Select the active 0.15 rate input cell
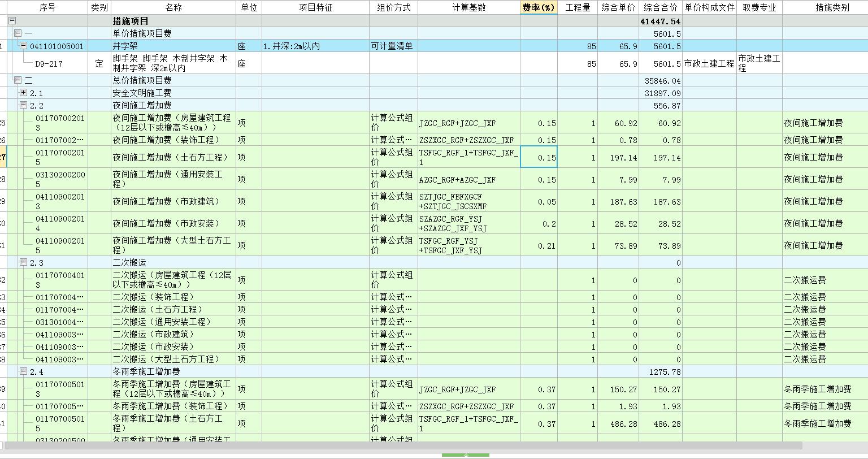The image size is (868, 459). click(x=539, y=157)
